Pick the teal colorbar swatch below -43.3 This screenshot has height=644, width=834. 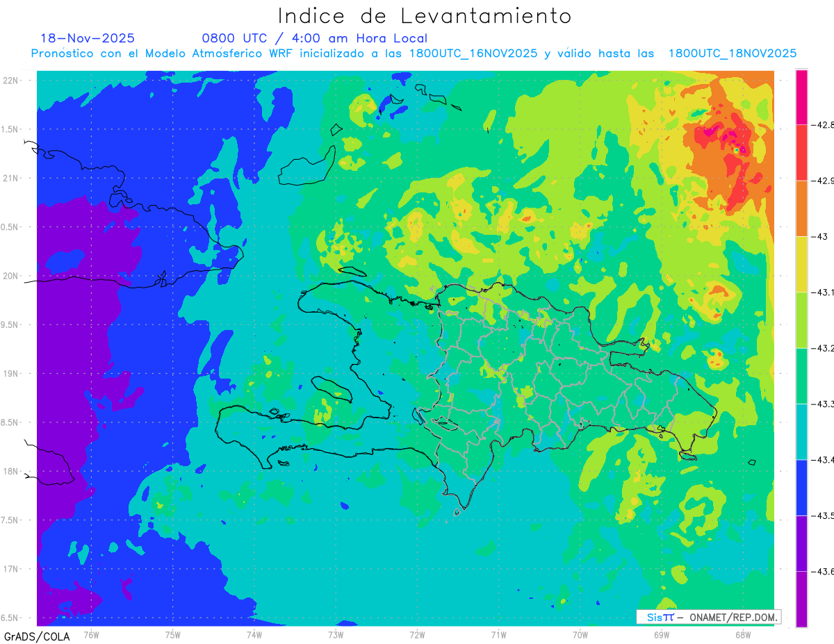(x=801, y=431)
